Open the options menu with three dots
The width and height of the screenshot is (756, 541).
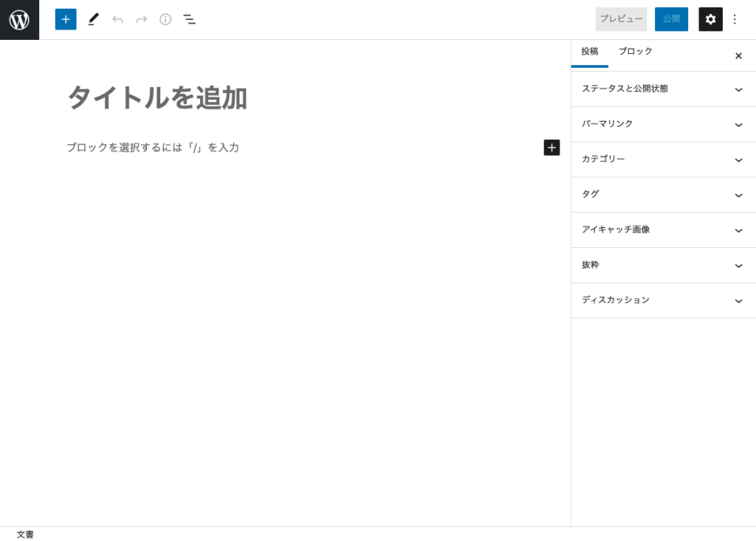tap(735, 19)
